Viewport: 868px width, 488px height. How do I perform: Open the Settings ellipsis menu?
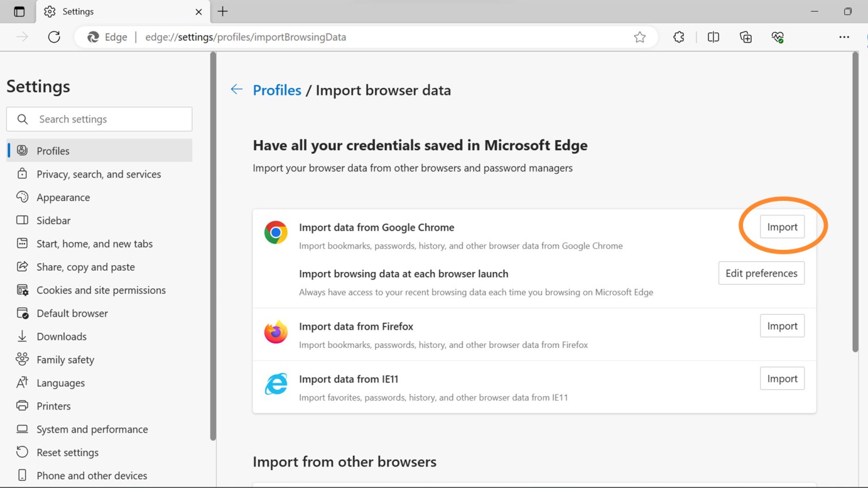coord(845,37)
